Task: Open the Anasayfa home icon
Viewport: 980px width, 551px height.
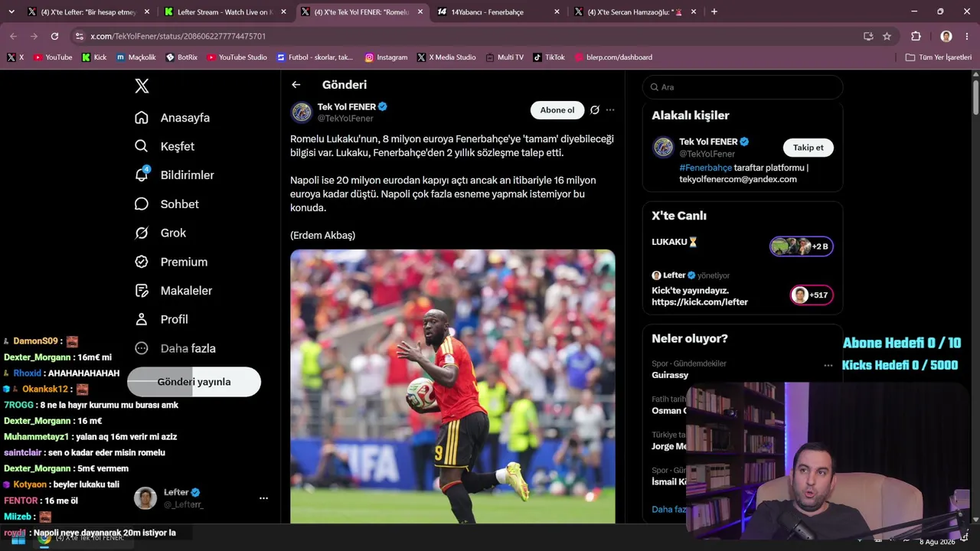Action: tap(142, 117)
